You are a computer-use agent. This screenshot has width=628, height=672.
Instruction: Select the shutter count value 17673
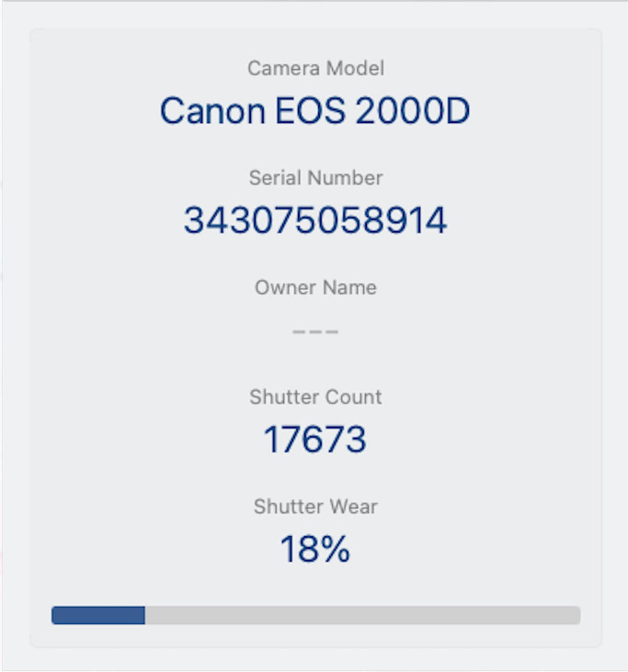point(315,439)
